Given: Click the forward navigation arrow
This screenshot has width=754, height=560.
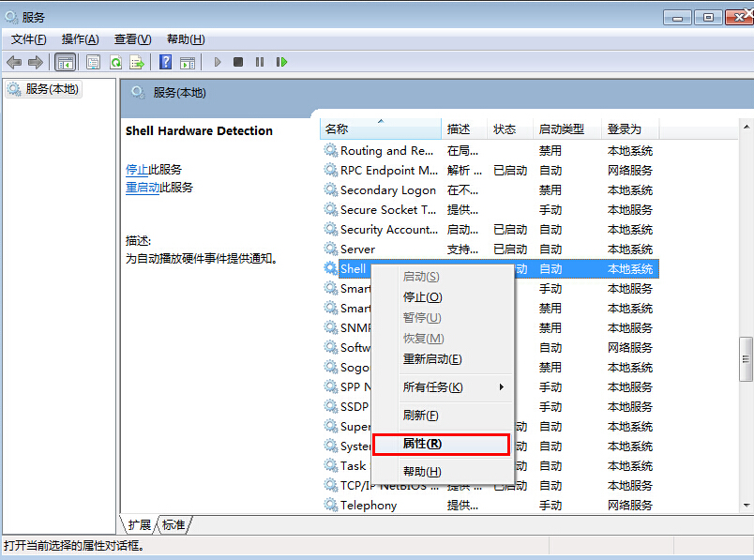Looking at the screenshot, I should 36,61.
